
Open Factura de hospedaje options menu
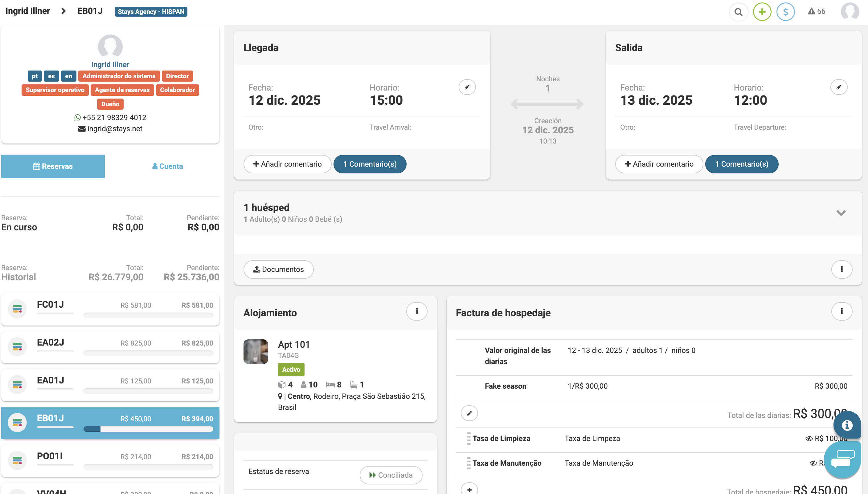point(841,311)
